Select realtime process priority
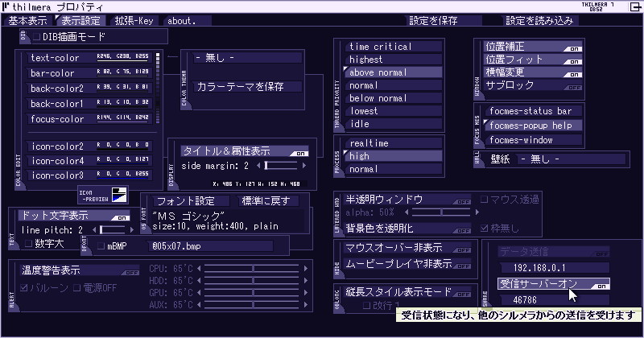The height and width of the screenshot is (338, 644). [x=394, y=143]
